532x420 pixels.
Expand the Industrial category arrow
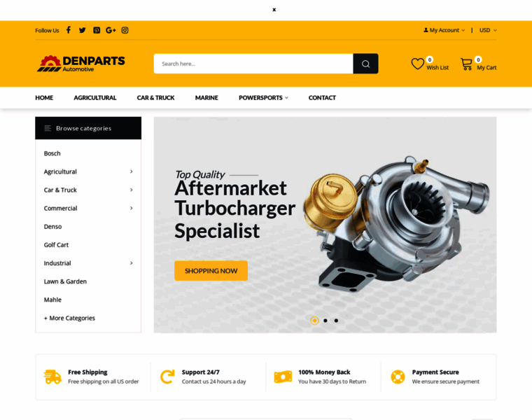132,263
